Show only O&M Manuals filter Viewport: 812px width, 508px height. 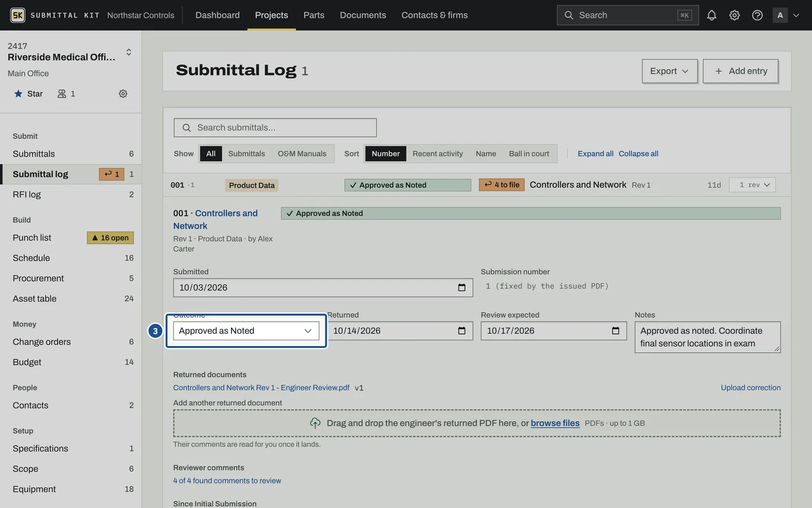pyautogui.click(x=302, y=153)
